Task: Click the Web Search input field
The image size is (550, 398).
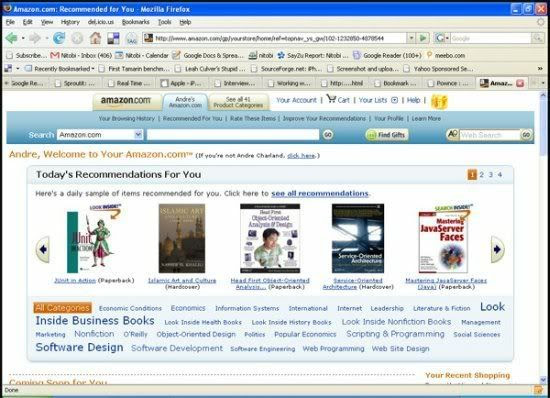Action: (489, 135)
